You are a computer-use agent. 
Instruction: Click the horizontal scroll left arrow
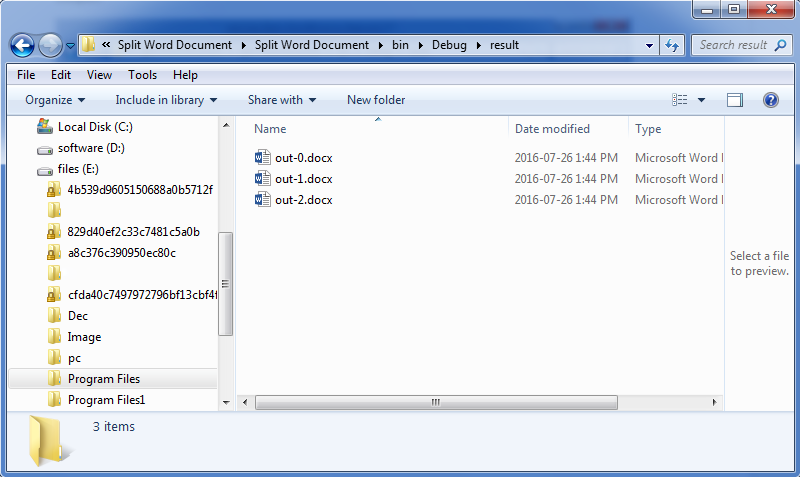pos(245,402)
